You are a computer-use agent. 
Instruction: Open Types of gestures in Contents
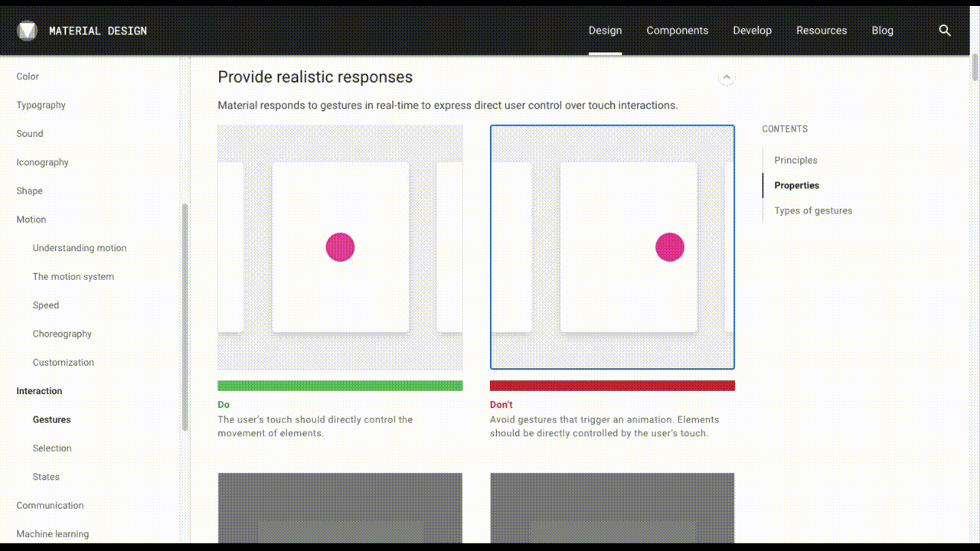click(812, 210)
